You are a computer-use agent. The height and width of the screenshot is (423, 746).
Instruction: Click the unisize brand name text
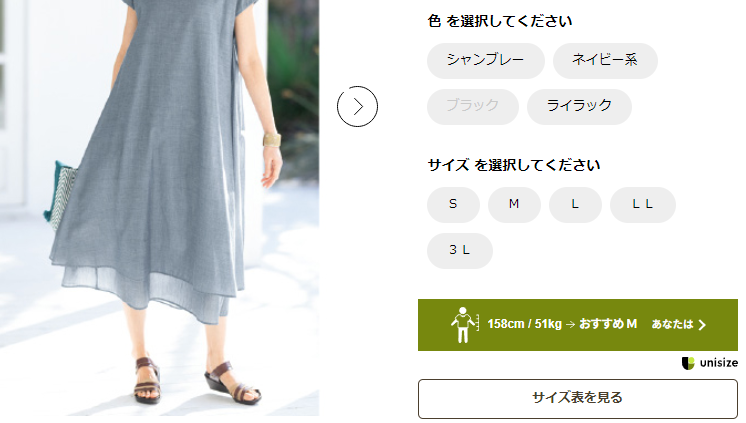pos(719,363)
